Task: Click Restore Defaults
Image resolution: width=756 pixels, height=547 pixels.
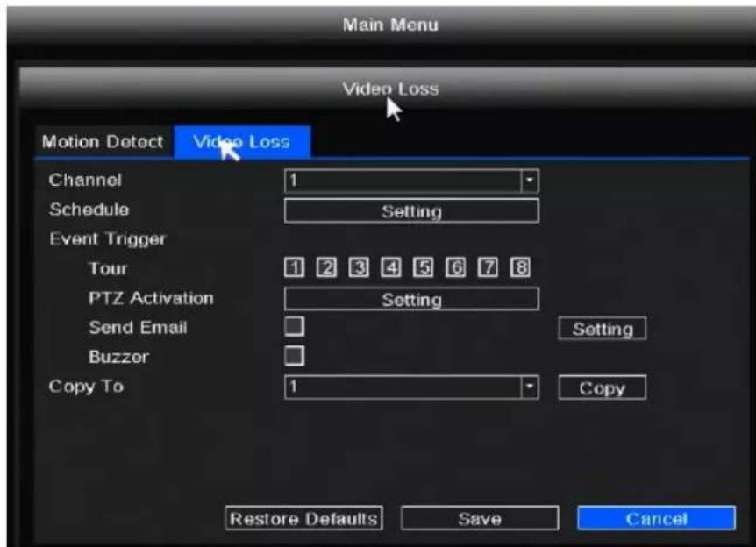Action: pyautogui.click(x=303, y=519)
